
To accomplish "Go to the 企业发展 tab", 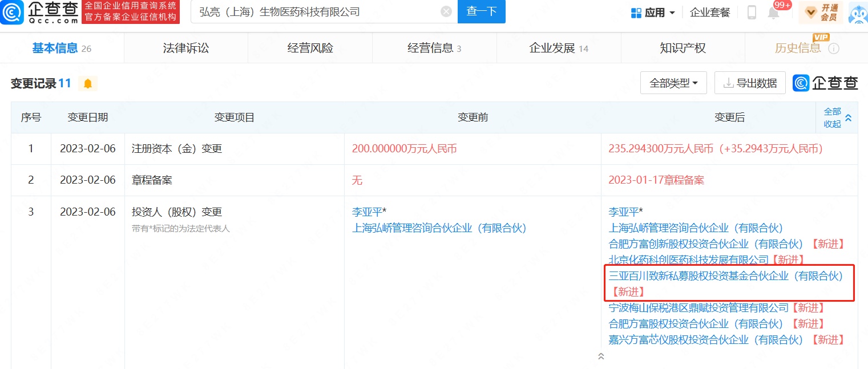I will pyautogui.click(x=559, y=48).
